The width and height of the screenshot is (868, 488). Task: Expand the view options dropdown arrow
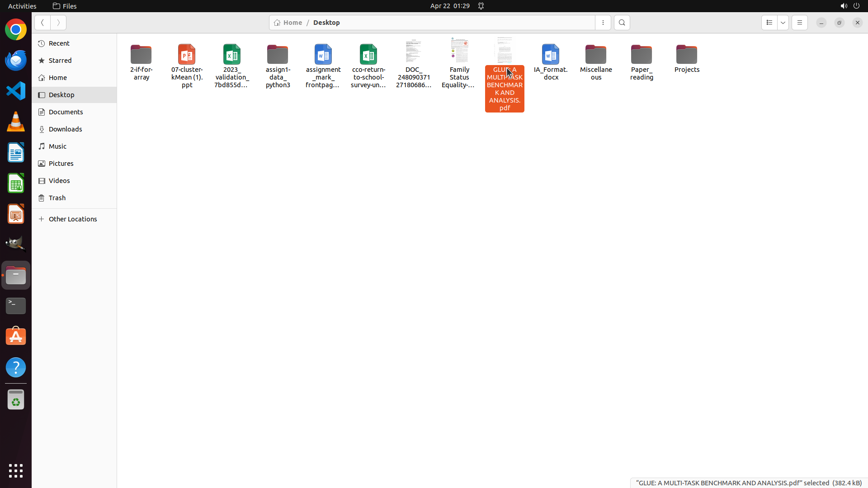coord(783,23)
